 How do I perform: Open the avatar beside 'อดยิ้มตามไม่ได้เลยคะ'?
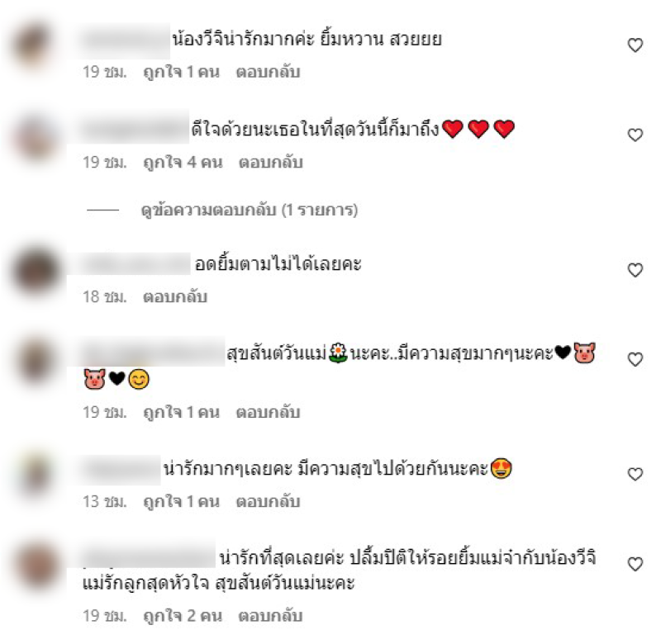click(36, 270)
